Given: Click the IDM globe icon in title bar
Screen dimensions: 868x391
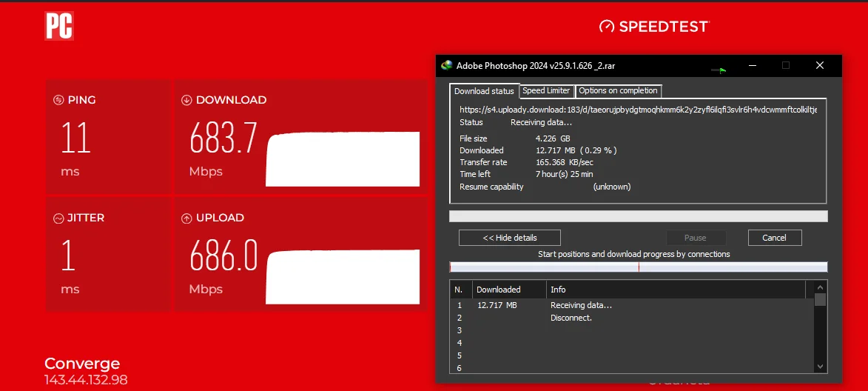Looking at the screenshot, I should (446, 66).
